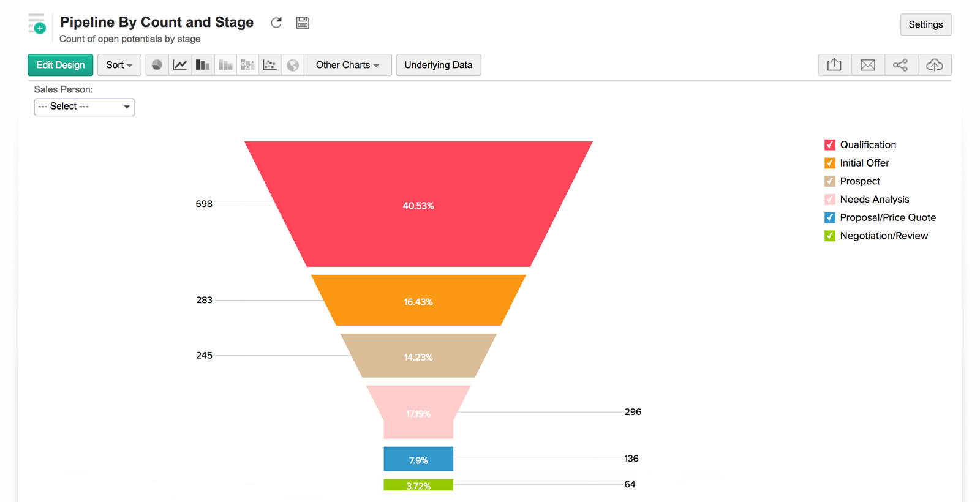Switch to line chart view
Viewport: 980px width, 502px height.
click(180, 65)
